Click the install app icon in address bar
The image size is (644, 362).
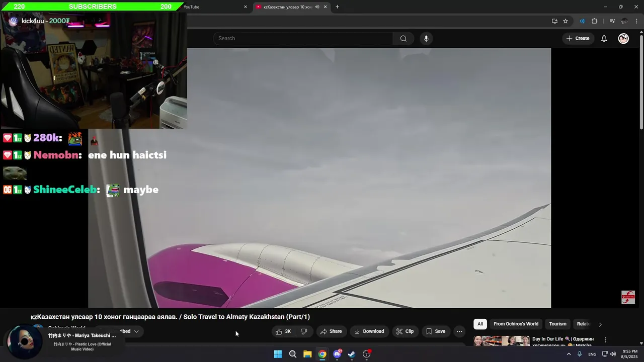coord(554,21)
